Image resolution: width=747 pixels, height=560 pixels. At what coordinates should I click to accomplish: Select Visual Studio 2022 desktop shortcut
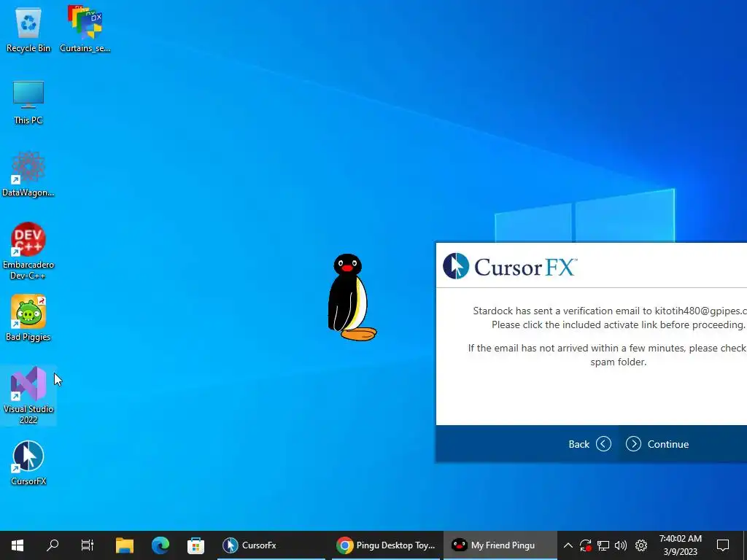(x=28, y=395)
